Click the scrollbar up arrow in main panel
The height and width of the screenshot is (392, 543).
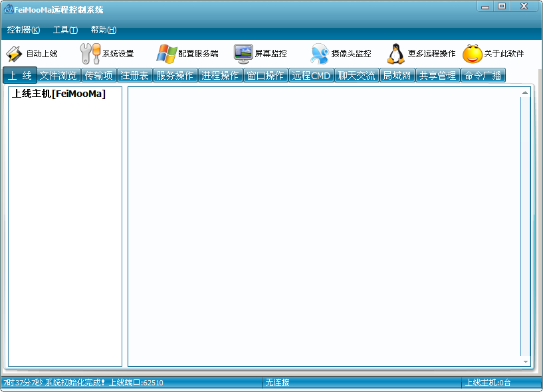[526, 92]
